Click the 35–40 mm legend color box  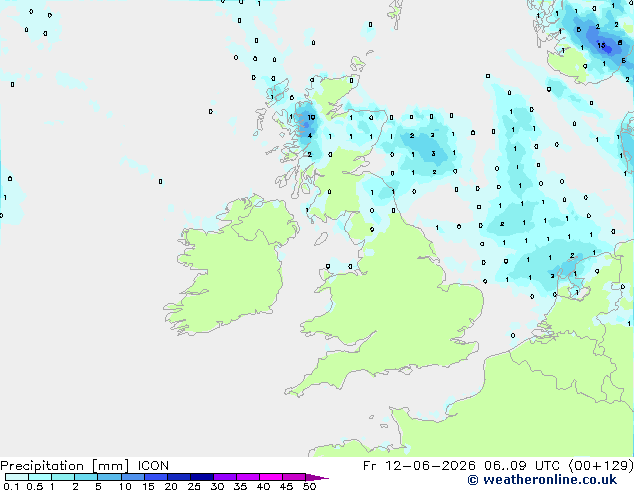coord(248,477)
